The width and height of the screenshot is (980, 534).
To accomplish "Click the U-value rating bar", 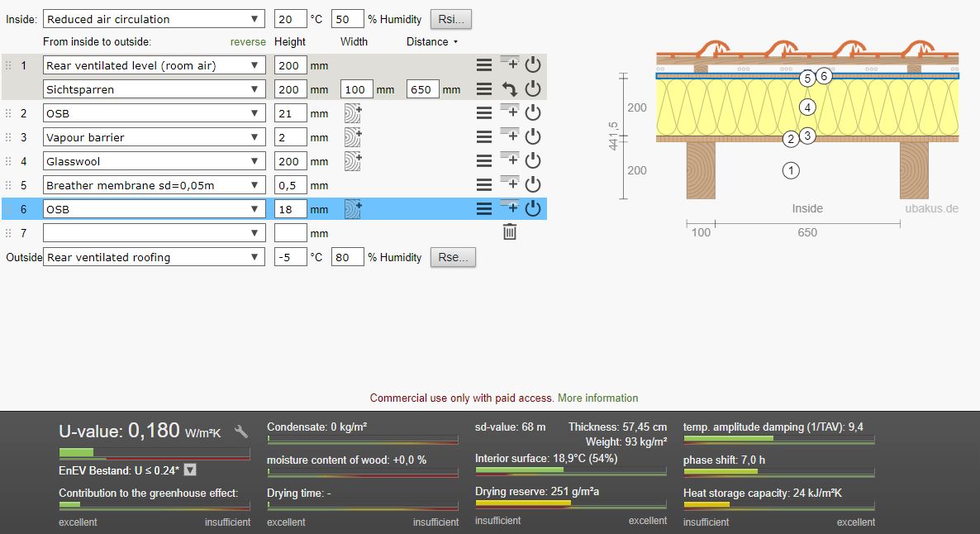I will coord(154,453).
